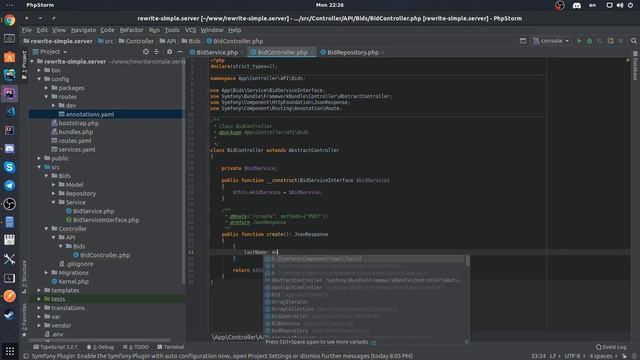Expand the bin folder in the tree
Image resolution: width=640 pixels, height=360 pixels.
(39, 70)
